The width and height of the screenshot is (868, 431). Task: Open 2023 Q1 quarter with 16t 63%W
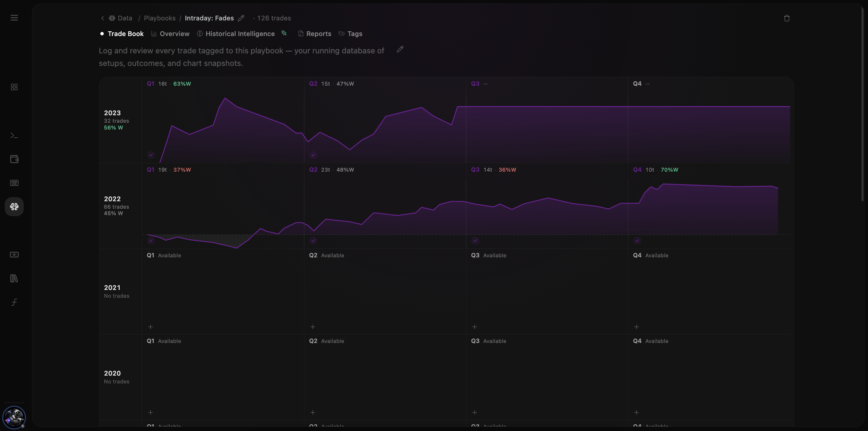coord(169,84)
